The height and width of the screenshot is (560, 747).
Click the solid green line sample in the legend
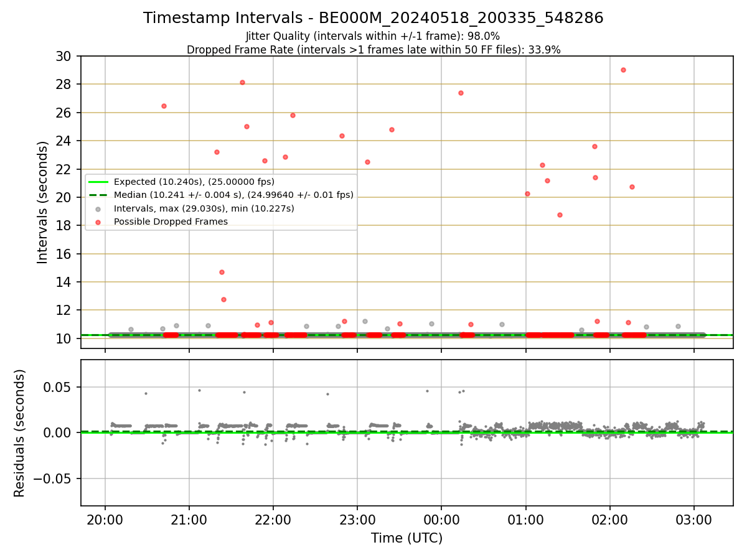pyautogui.click(x=99, y=182)
